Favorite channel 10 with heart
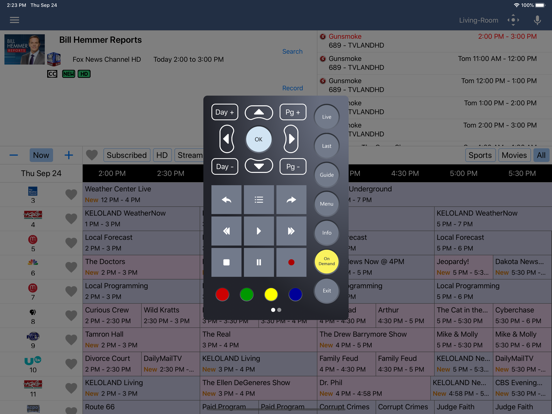Image resolution: width=552 pixels, height=414 pixels. point(71,364)
